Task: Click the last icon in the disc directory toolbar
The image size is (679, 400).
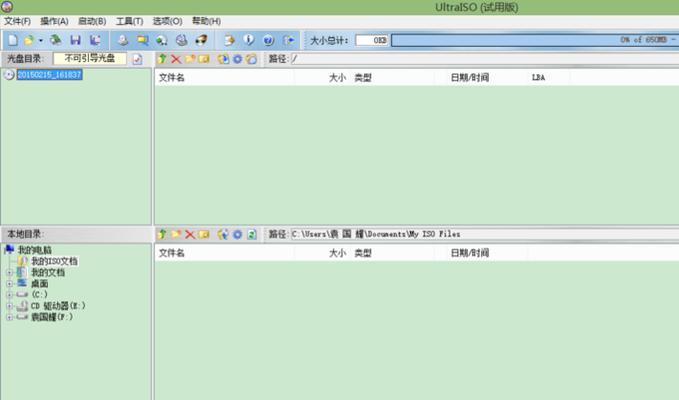Action: pyautogui.click(x=252, y=59)
